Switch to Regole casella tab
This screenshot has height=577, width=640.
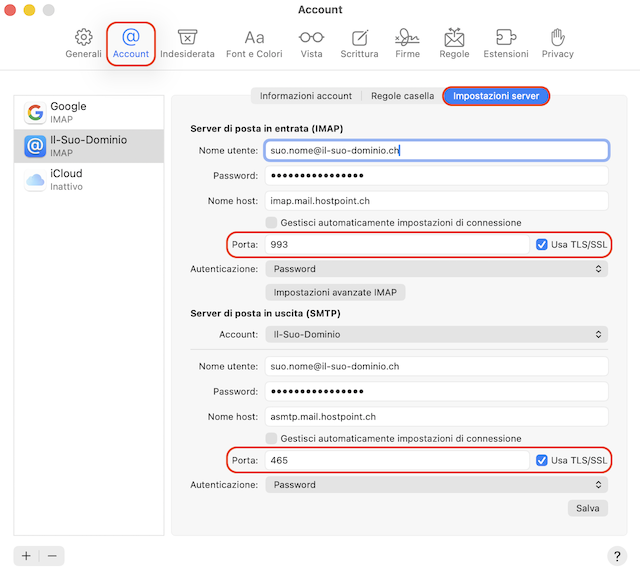click(402, 96)
